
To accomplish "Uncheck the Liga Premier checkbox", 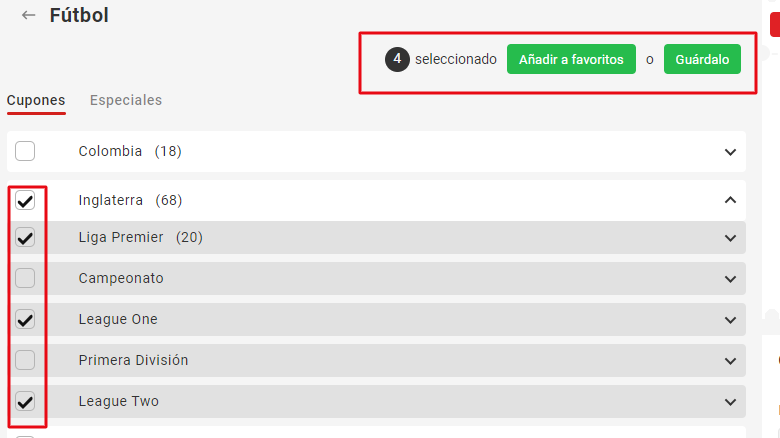I will pos(25,237).
